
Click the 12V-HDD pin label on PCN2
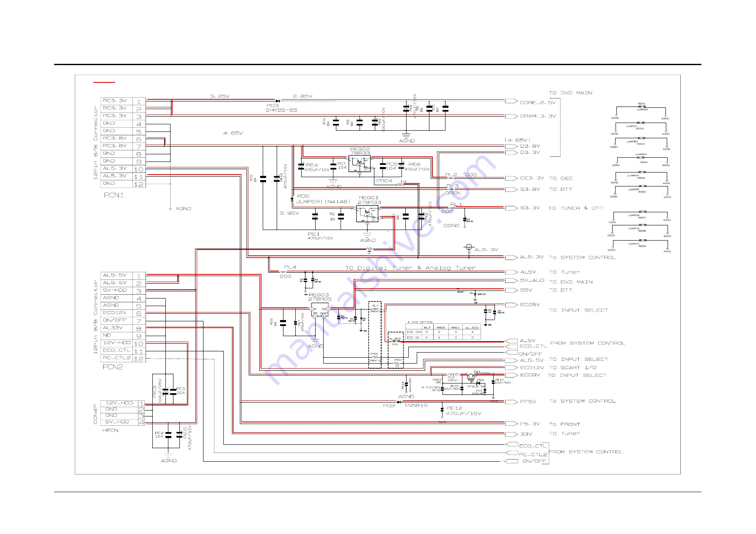pyautogui.click(x=117, y=343)
